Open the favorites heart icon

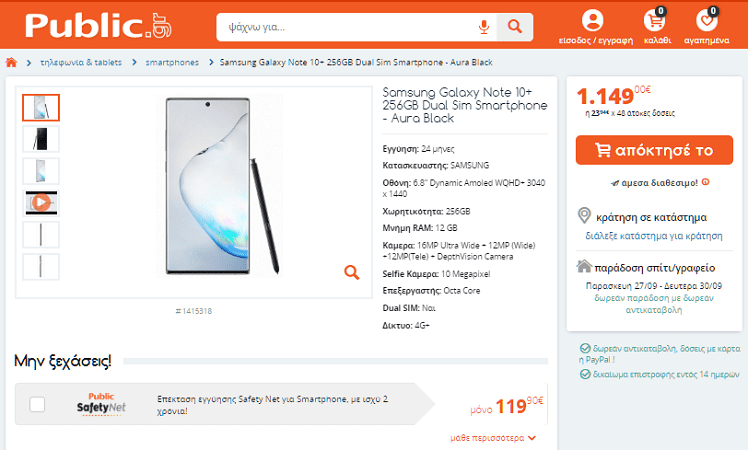[707, 20]
